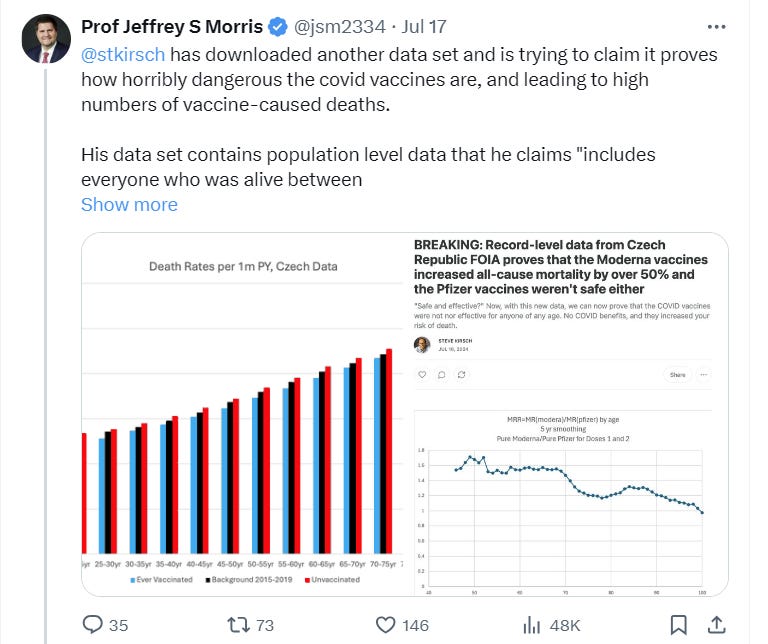
Task: Click Steve Kirsch author avatar in screenshot
Action: 422,344
